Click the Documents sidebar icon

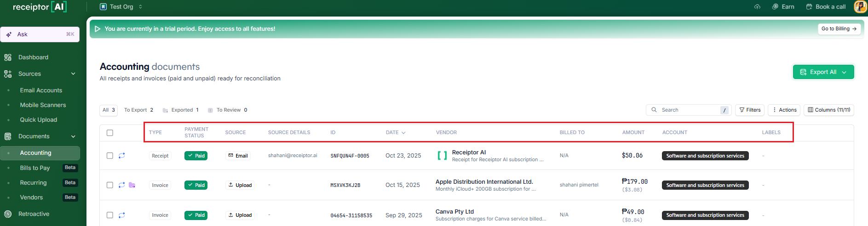click(x=8, y=136)
